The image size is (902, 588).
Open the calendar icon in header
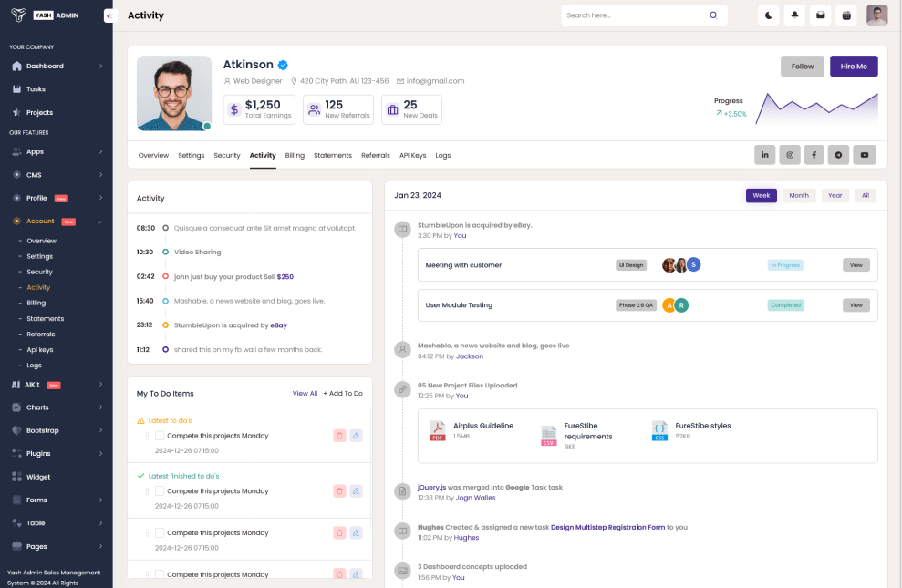[846, 15]
